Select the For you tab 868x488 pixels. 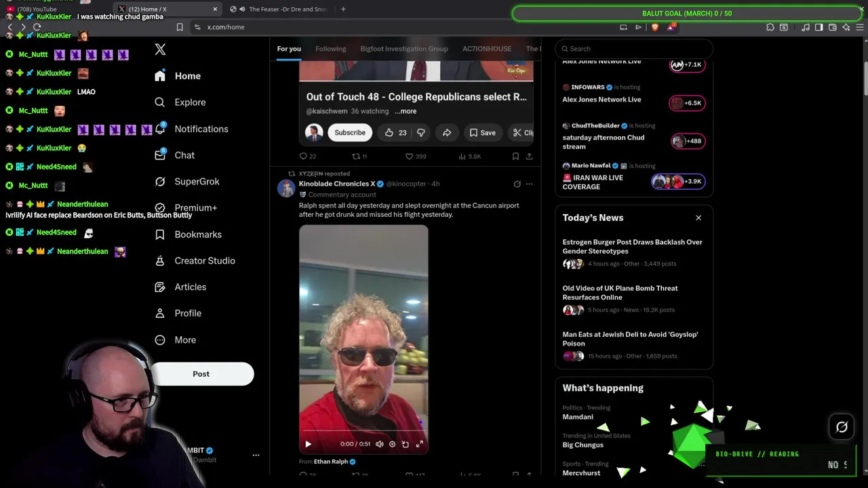point(289,49)
